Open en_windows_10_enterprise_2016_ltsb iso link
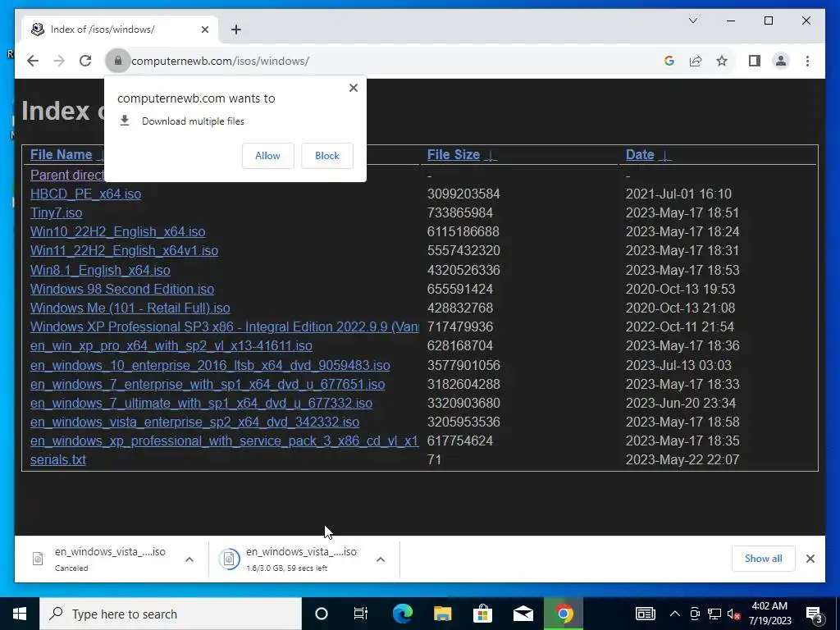 (210, 365)
